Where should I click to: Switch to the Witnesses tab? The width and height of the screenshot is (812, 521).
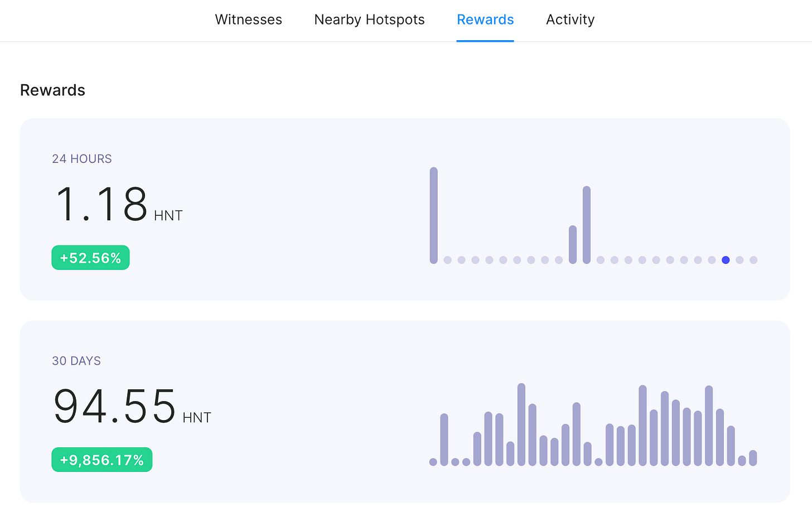(x=248, y=20)
